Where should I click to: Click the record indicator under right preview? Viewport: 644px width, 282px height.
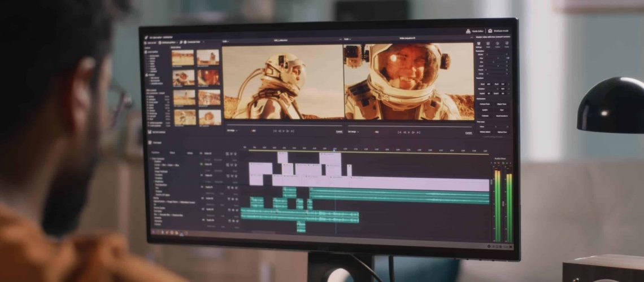pos(375,132)
